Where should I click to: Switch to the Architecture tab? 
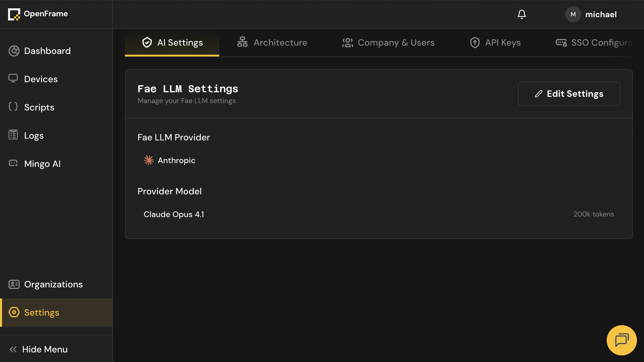[272, 43]
